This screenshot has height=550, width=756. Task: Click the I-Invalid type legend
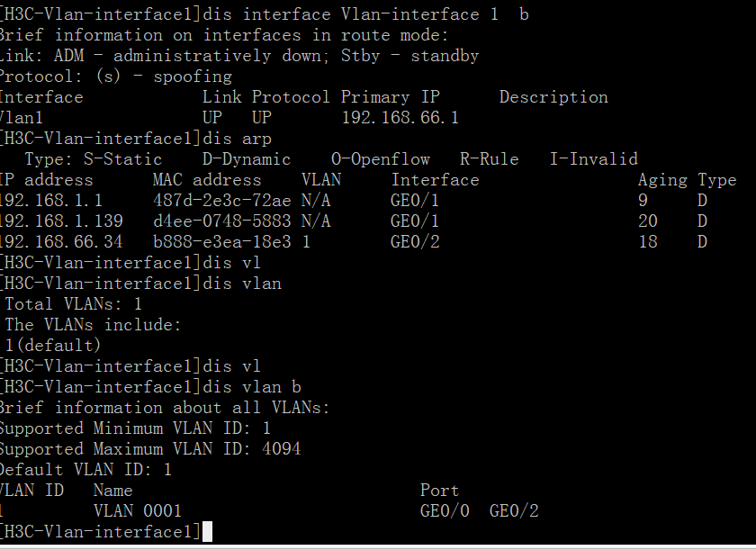pyautogui.click(x=594, y=159)
